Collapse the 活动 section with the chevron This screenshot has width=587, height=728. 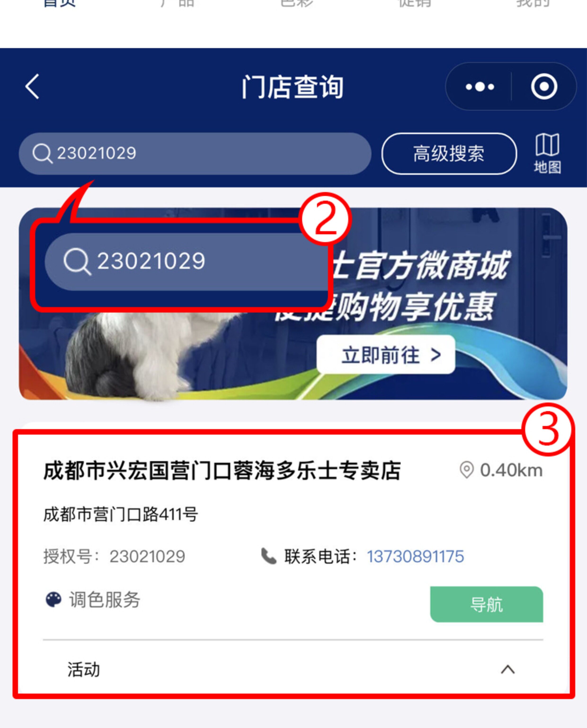coord(507,670)
